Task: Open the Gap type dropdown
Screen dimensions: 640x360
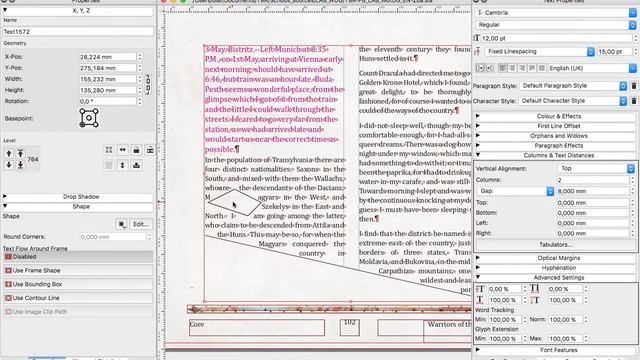Action: click(516, 191)
